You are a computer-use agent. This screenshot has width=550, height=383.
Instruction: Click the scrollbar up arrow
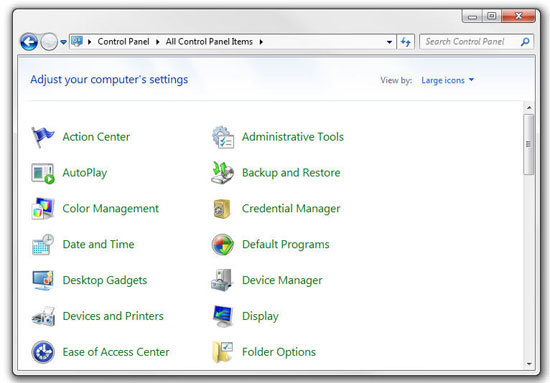[529, 108]
